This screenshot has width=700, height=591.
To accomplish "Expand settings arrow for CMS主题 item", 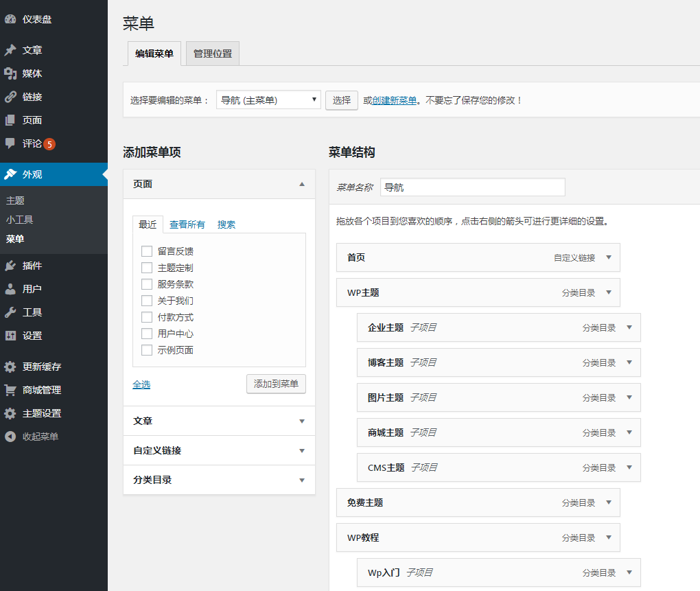I will tap(629, 467).
